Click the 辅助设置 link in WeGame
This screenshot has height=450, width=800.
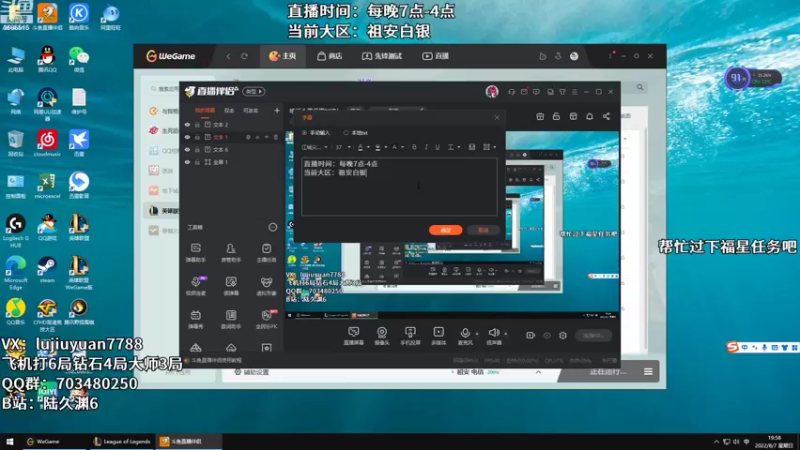tap(252, 372)
